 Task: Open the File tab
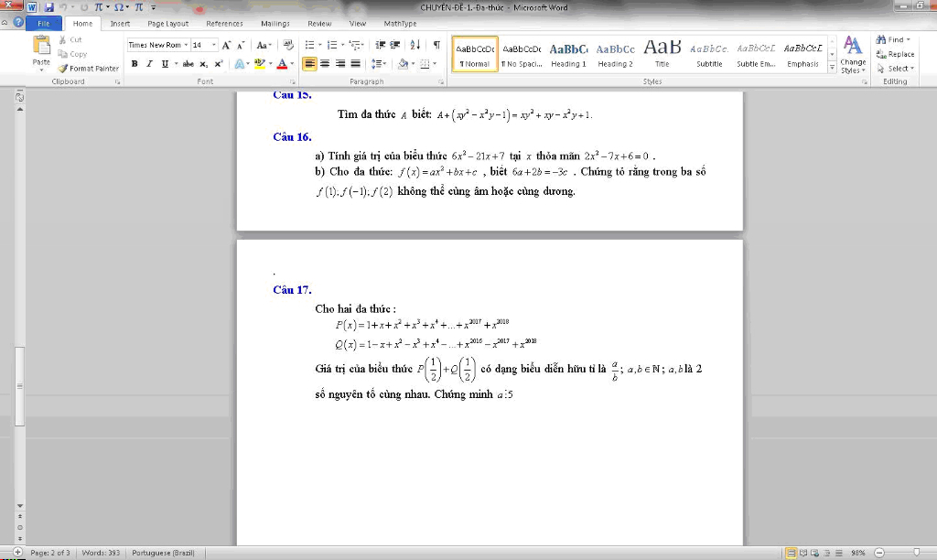(x=44, y=23)
